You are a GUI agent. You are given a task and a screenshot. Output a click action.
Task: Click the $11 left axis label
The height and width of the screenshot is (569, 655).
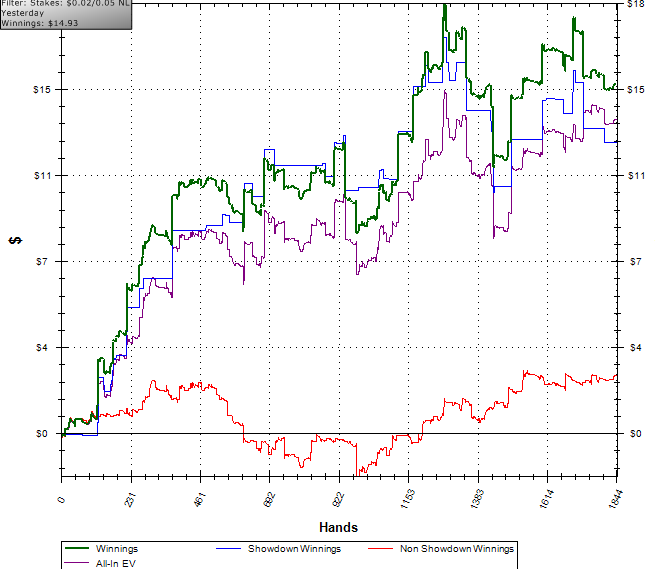(42, 175)
